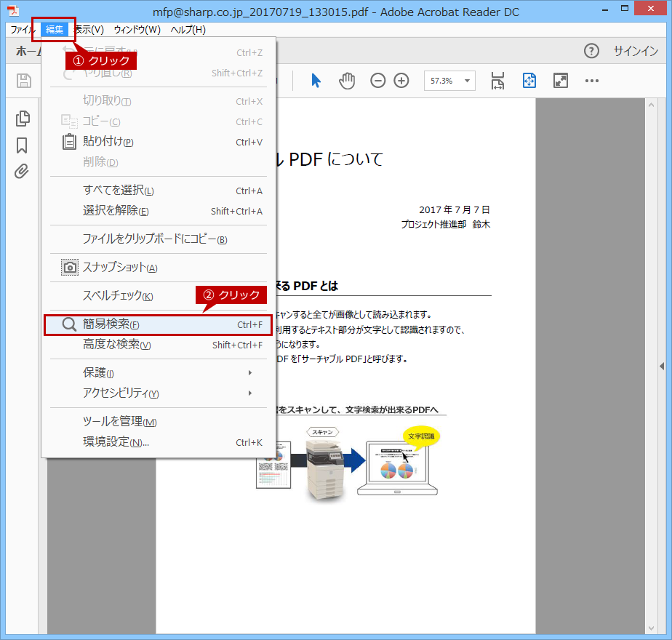Click the Acrobat PDF icon in title bar

click(13, 11)
